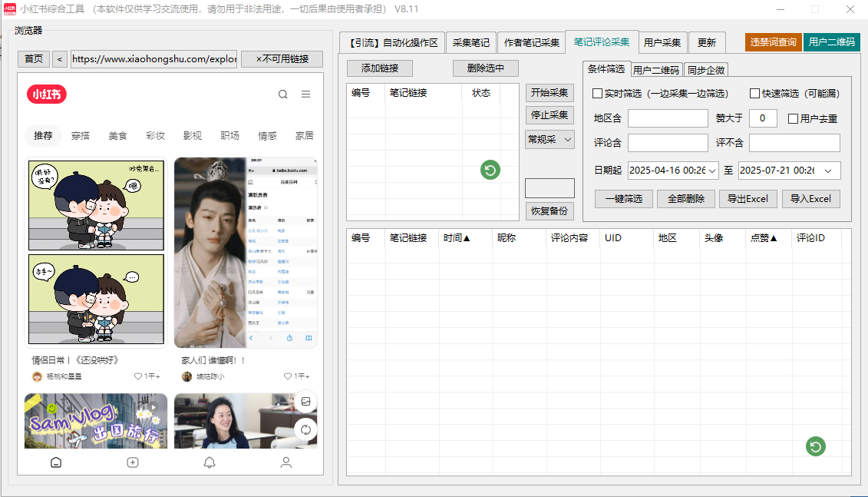The image size is (868, 497).
Task: Click the green refresh icon in the comment results area
Action: pyautogui.click(x=815, y=446)
